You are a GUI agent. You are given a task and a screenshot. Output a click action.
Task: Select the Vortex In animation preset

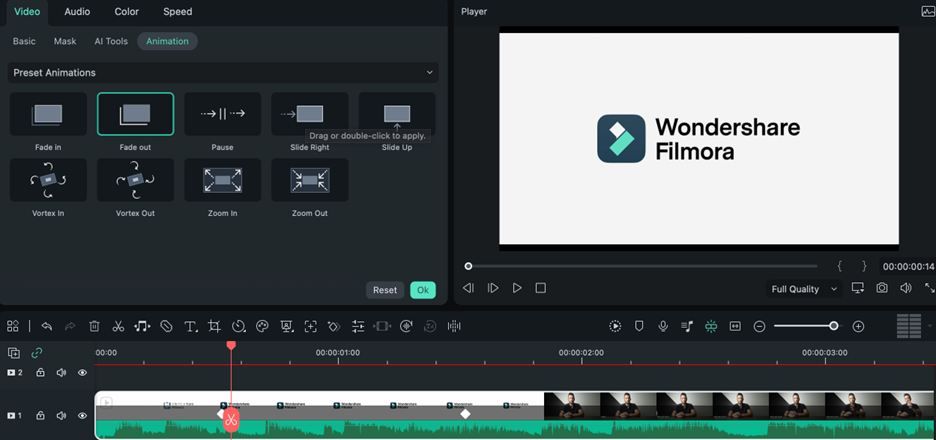tap(48, 180)
